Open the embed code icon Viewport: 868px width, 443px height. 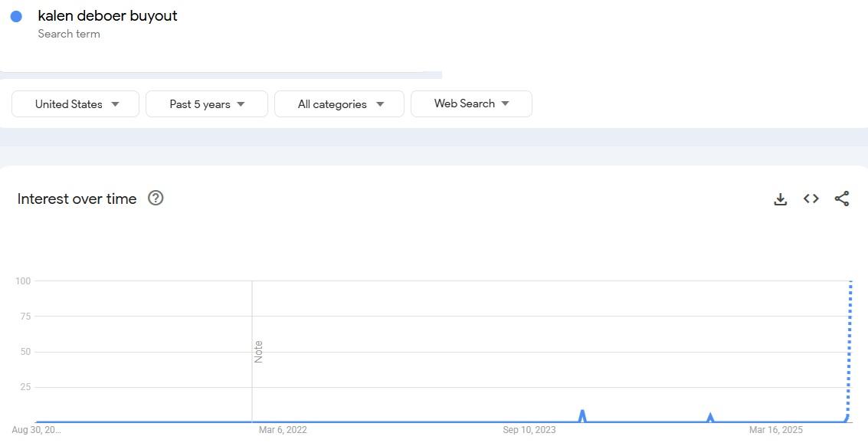(811, 199)
